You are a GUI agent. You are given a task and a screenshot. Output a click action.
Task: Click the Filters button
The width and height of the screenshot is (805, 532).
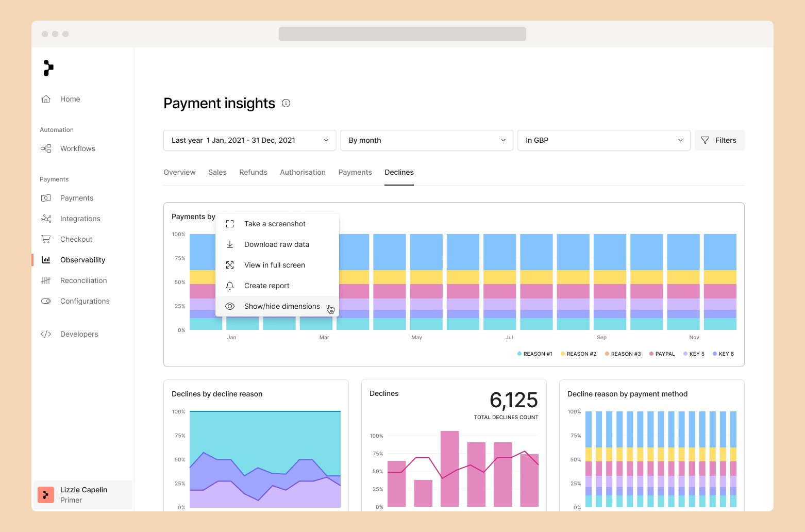(719, 140)
